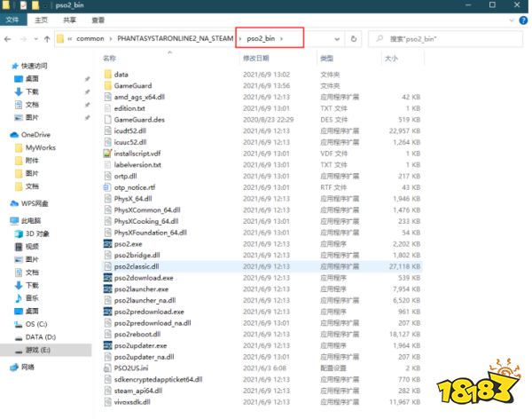Image resolution: width=532 pixels, height=419 pixels.
Task: Select the pso2download.exe application icon
Action: (x=107, y=278)
